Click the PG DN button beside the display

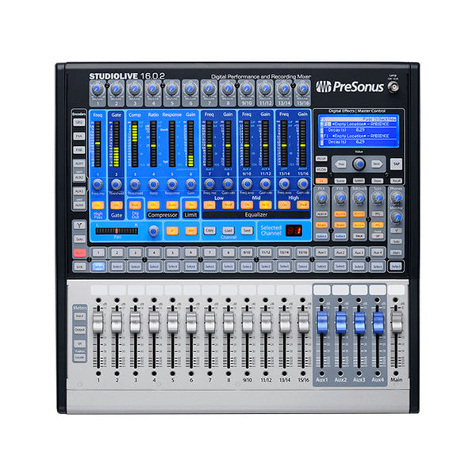pos(321,170)
